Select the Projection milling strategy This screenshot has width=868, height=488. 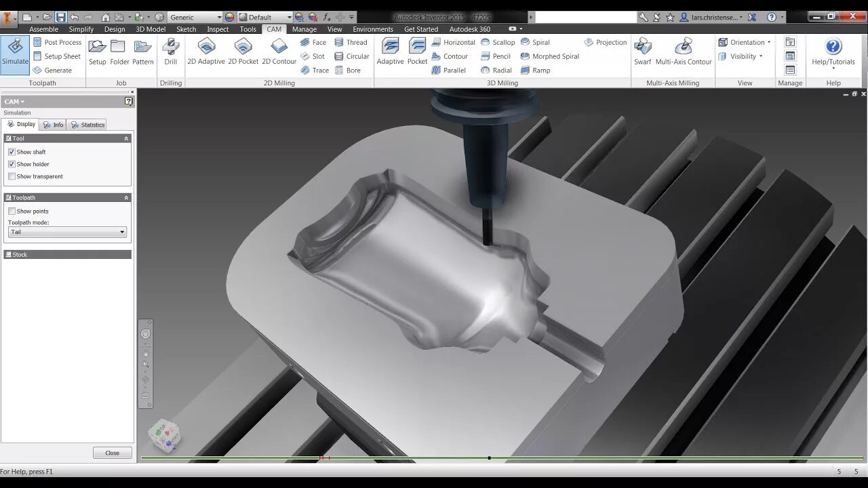click(606, 42)
